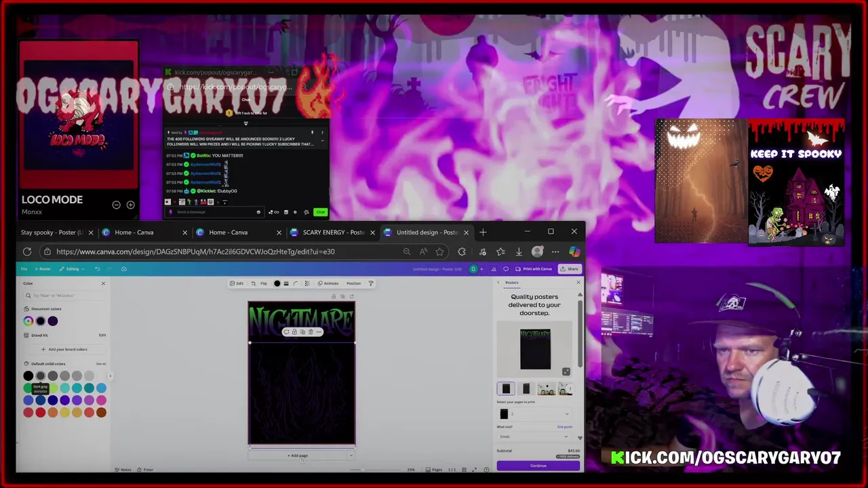Expand the poster preview image

pyautogui.click(x=566, y=371)
